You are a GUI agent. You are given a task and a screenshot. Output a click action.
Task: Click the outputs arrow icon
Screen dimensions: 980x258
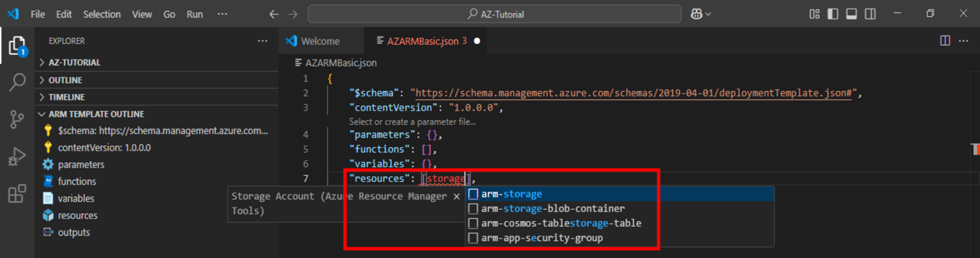(48, 232)
